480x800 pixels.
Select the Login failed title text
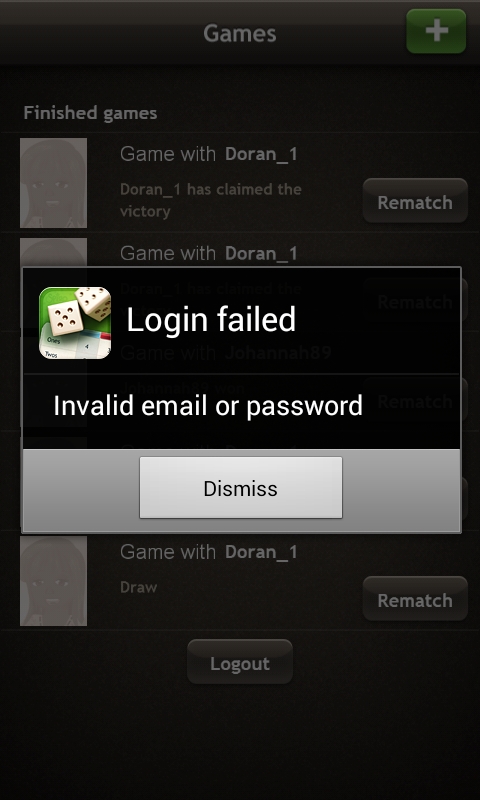coord(211,320)
